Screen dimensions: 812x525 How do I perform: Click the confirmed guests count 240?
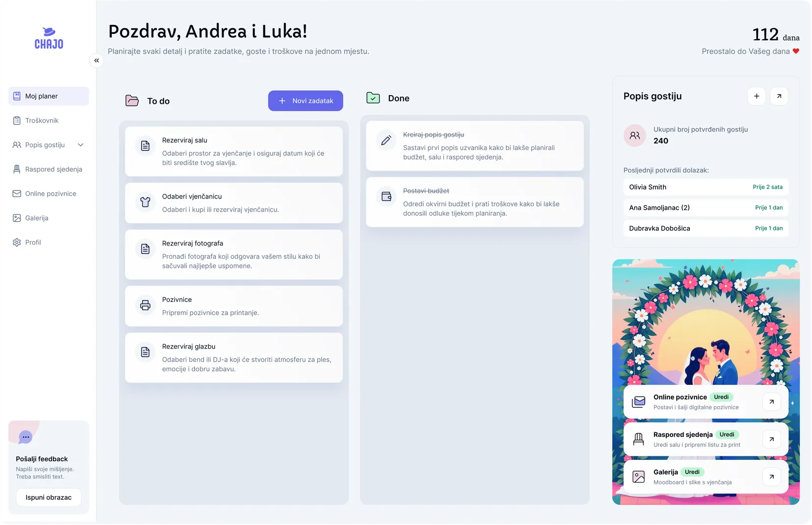[661, 141]
